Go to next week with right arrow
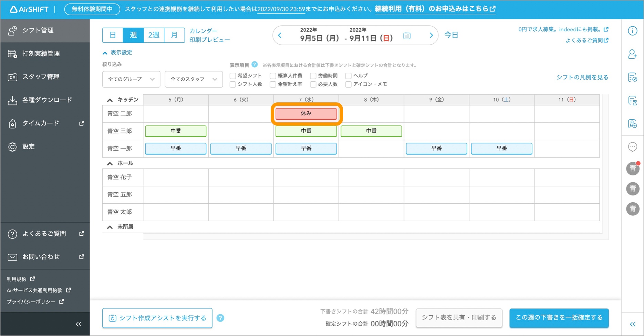The width and height of the screenshot is (644, 336). (x=431, y=35)
